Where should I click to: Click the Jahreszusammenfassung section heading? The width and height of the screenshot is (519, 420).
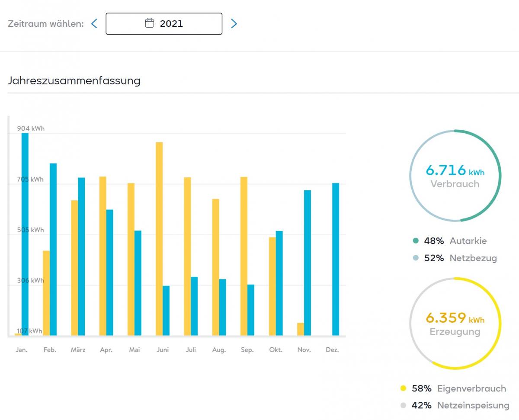(74, 81)
